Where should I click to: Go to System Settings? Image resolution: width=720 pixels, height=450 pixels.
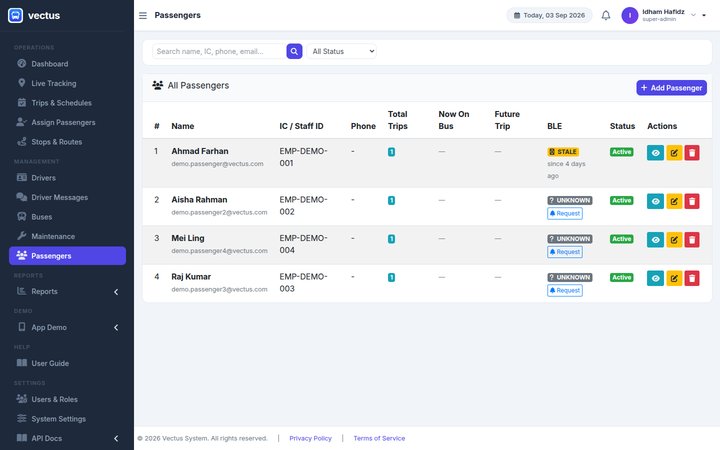68,419
